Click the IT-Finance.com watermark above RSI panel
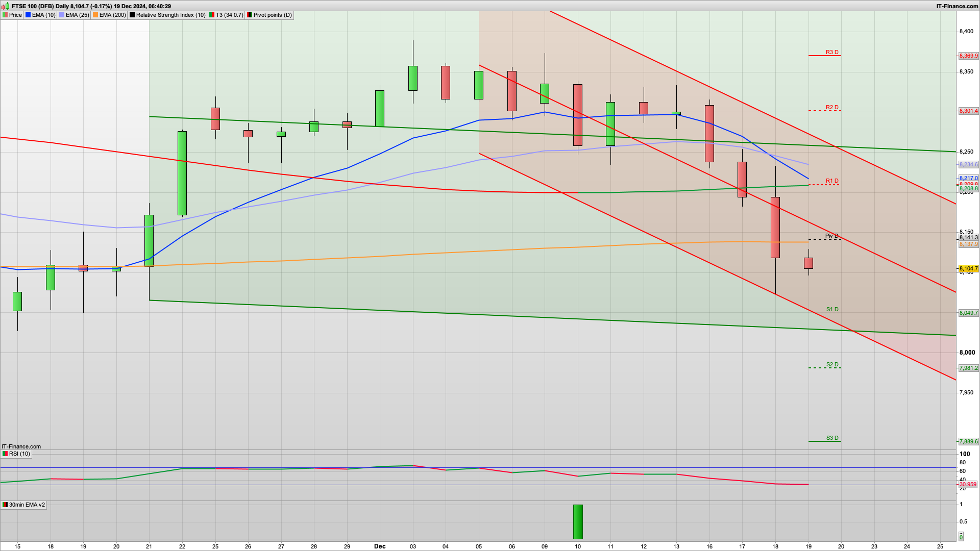The image size is (980, 551). point(21,446)
